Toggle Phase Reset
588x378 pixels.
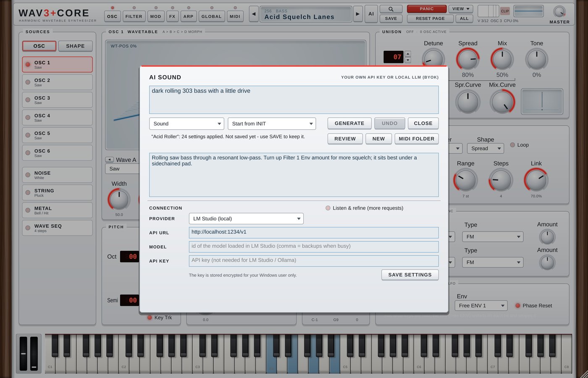[518, 306]
